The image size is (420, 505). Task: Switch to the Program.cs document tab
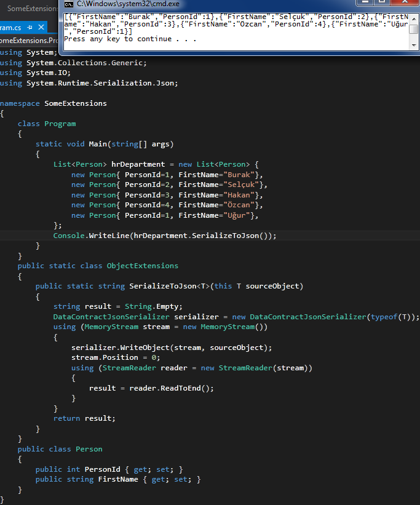[x=10, y=28]
